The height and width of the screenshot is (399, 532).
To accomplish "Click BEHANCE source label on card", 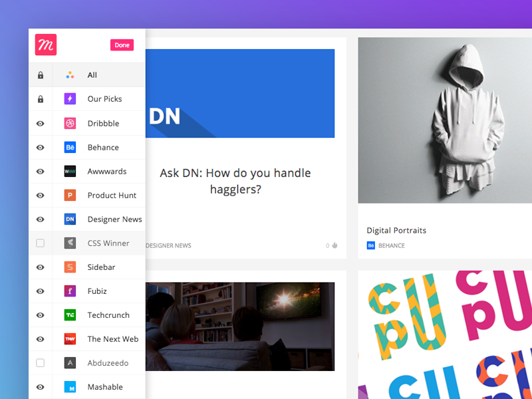I will 392,245.
